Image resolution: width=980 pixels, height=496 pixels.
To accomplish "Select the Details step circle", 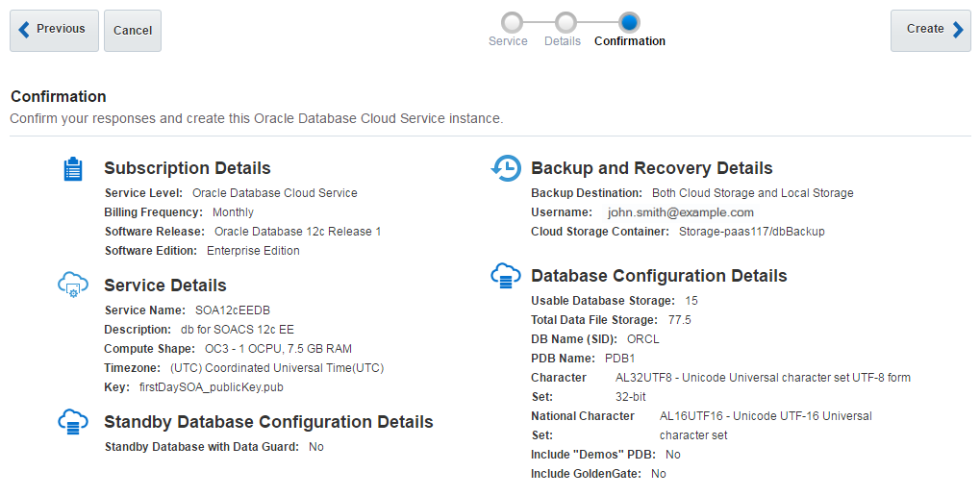I will click(x=566, y=22).
